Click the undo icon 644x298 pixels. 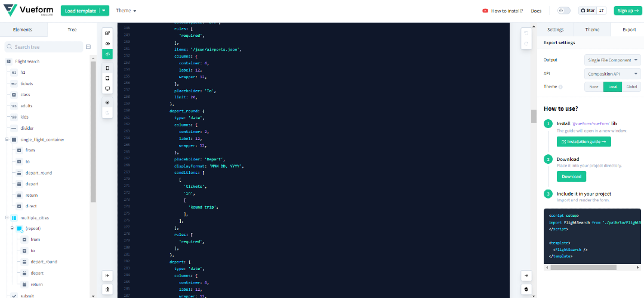click(x=526, y=33)
